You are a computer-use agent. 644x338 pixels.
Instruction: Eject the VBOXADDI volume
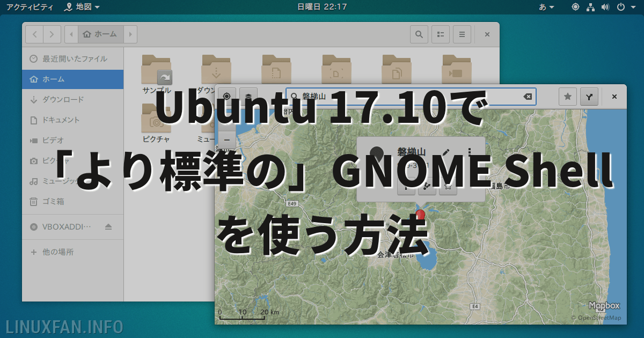coord(108,227)
